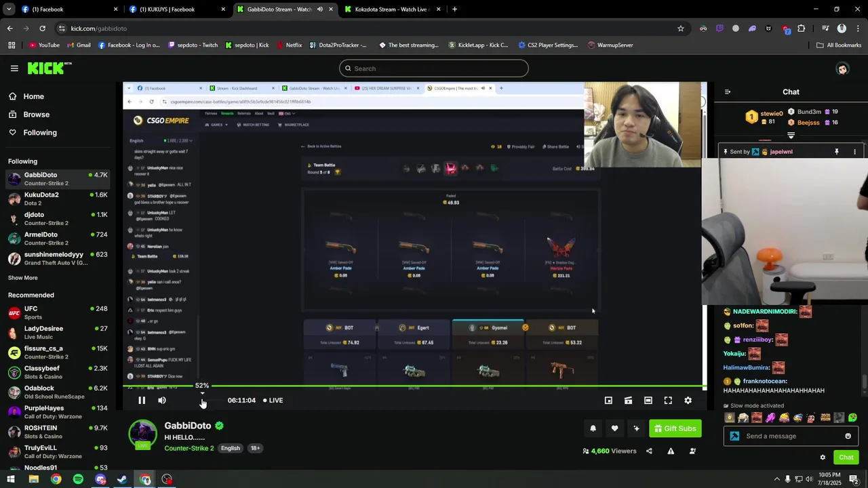
Task: Expand Show More followed channels
Action: pyautogui.click(x=23, y=278)
